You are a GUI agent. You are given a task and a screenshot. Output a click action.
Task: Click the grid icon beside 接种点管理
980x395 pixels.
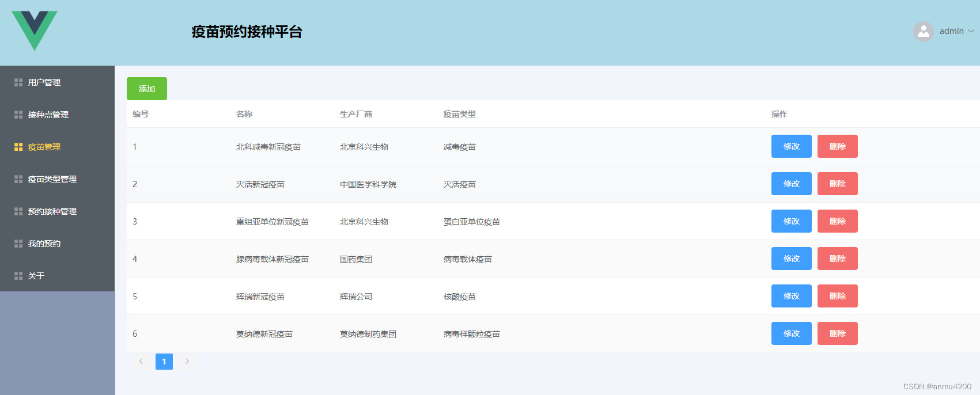pos(18,115)
